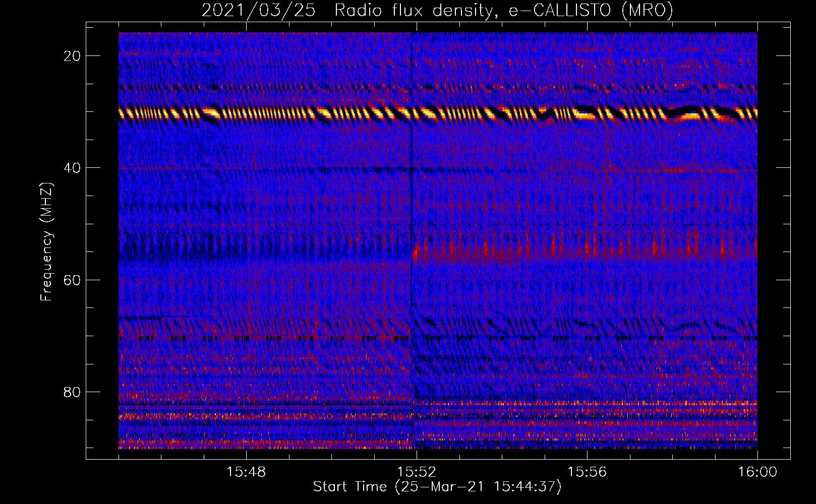Viewport: 816px width, 504px height.
Task: Click the 'Frequency (MHZ)' axis label
Action: pyautogui.click(x=46, y=241)
